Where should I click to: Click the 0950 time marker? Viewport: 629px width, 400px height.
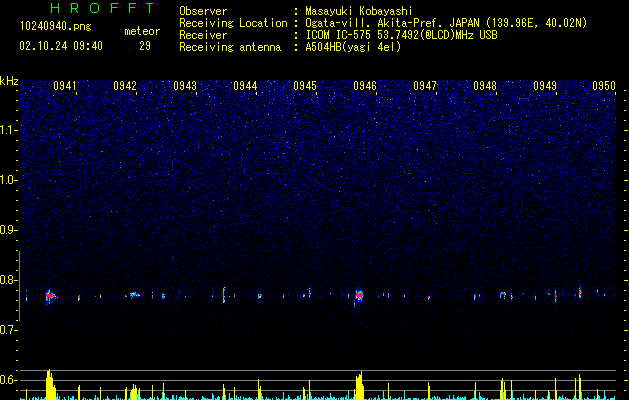pos(604,86)
